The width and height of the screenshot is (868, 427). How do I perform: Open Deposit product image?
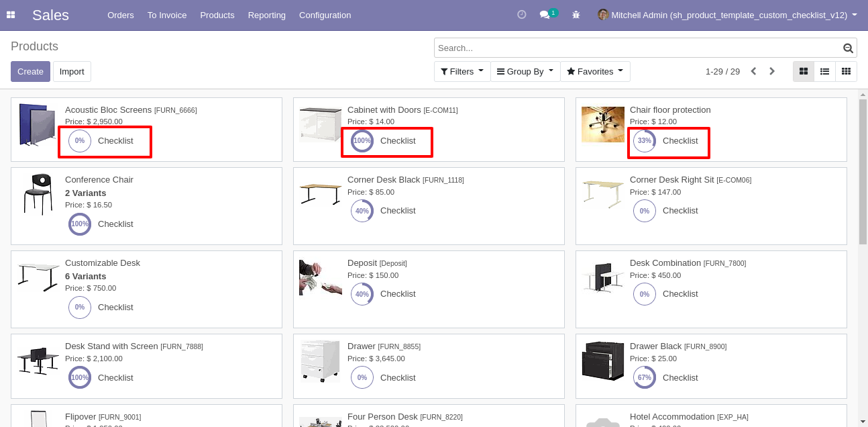321,278
